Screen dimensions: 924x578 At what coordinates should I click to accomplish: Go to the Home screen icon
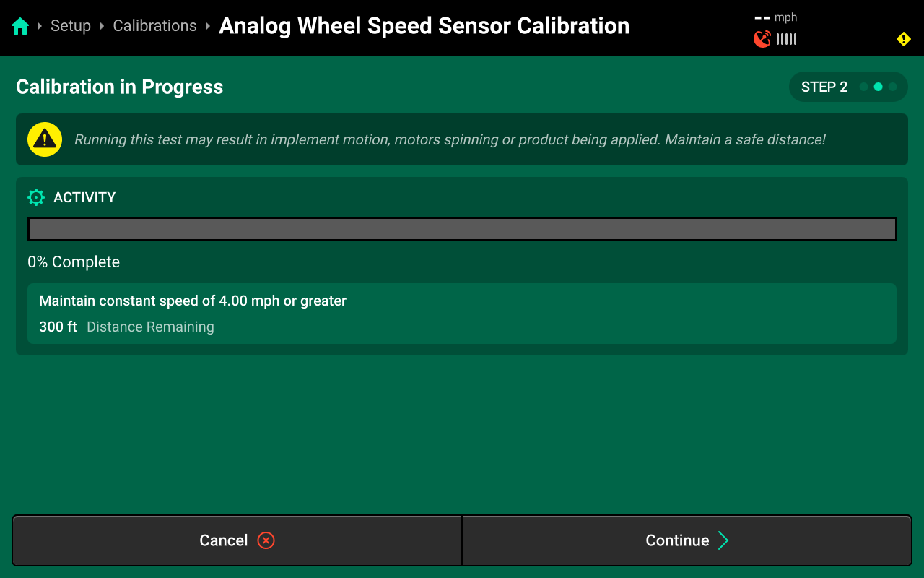coord(20,27)
